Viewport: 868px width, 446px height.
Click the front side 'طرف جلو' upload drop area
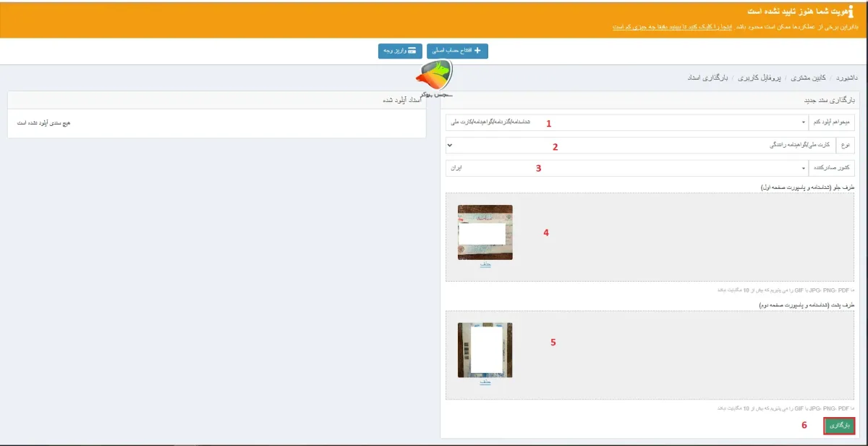coord(651,237)
